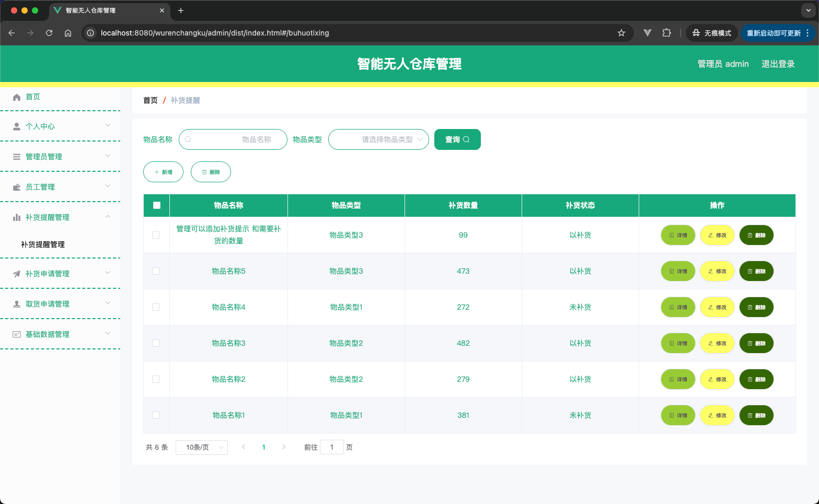Check the box for 物品名称1
This screenshot has width=819, height=504.
(x=156, y=415)
